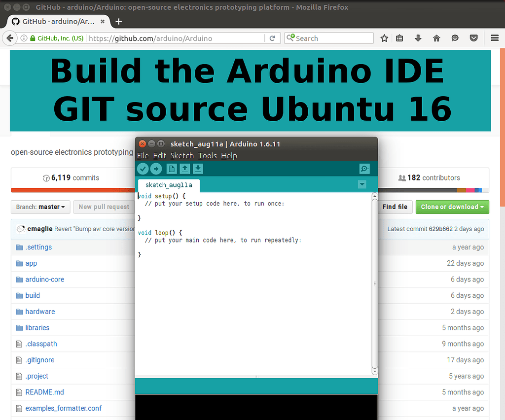Screen dimensions: 505x420
Task: Open the Arduino File menu
Action: [143, 156]
